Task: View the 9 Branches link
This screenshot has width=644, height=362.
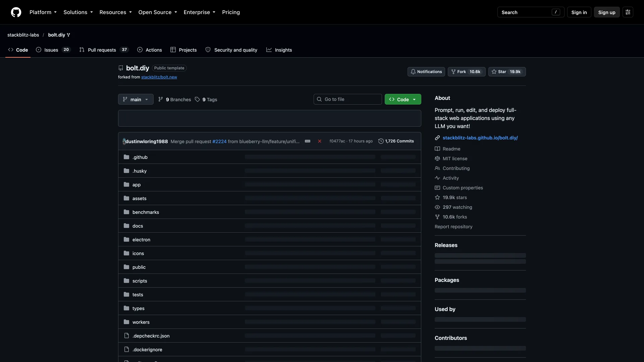Action: coord(174,100)
